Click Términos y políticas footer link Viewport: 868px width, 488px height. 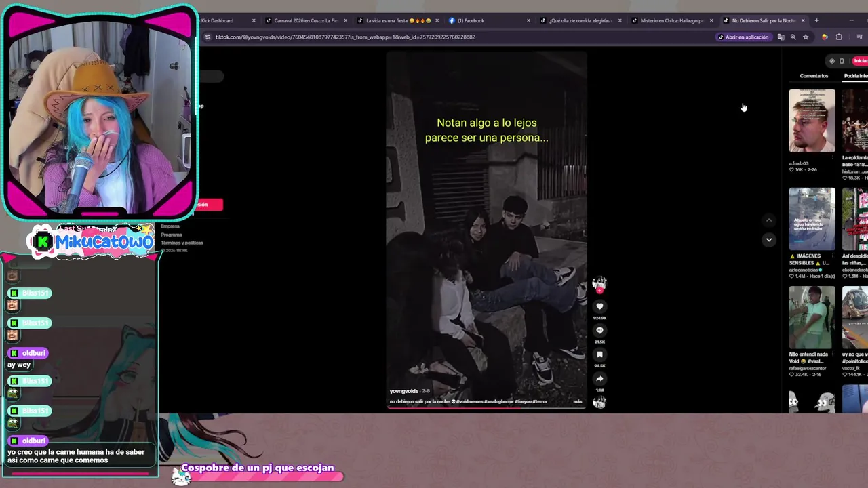[x=182, y=243]
